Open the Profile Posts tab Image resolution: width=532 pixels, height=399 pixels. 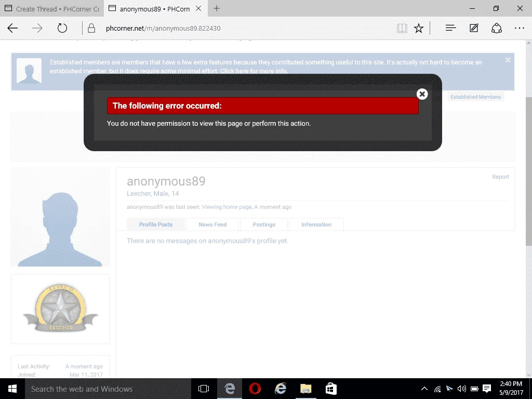[x=156, y=224]
